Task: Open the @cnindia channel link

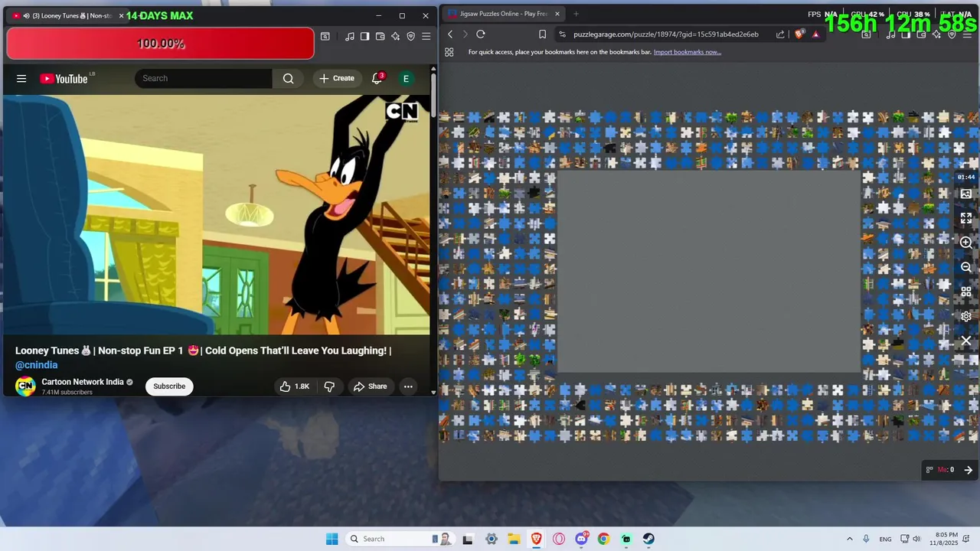Action: click(37, 365)
